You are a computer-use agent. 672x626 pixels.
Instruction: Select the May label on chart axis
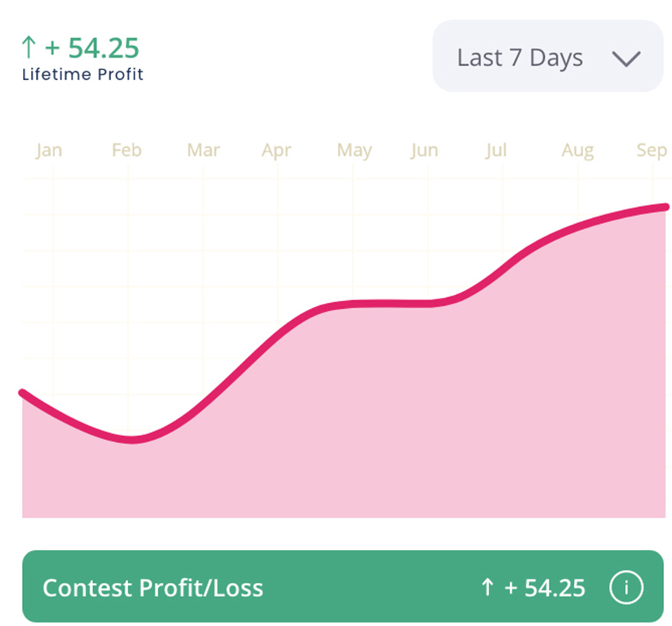coord(354,151)
